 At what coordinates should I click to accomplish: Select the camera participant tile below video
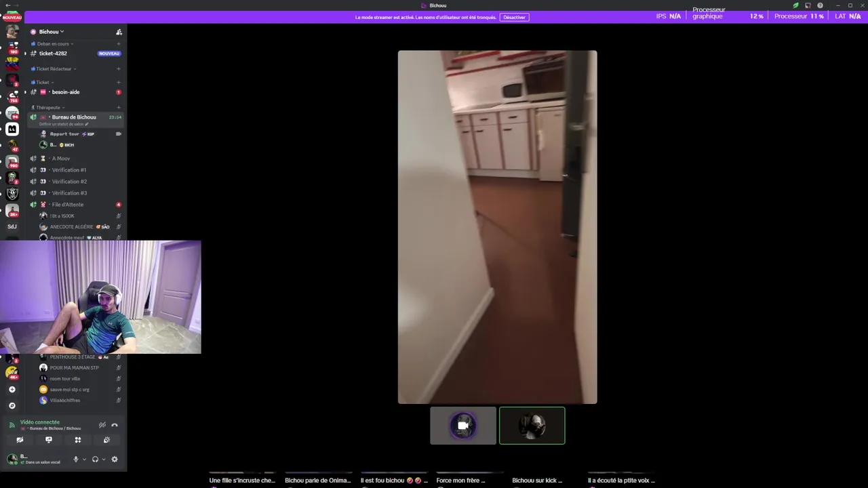click(x=463, y=426)
